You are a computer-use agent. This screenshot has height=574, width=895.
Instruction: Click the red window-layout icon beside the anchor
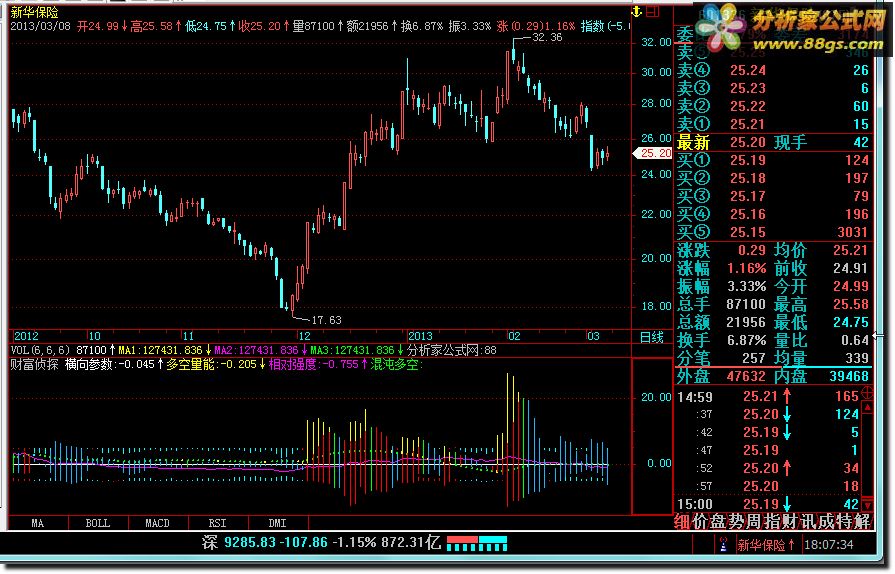point(654,11)
